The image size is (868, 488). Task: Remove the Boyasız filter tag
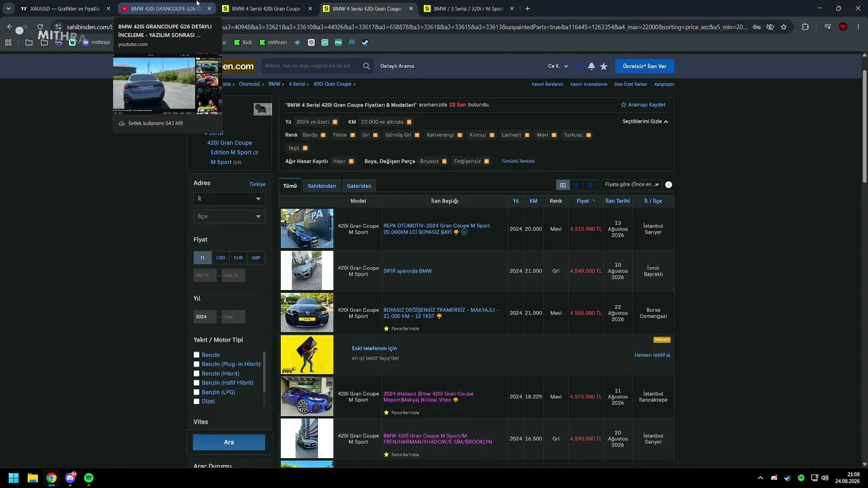pyautogui.click(x=444, y=161)
